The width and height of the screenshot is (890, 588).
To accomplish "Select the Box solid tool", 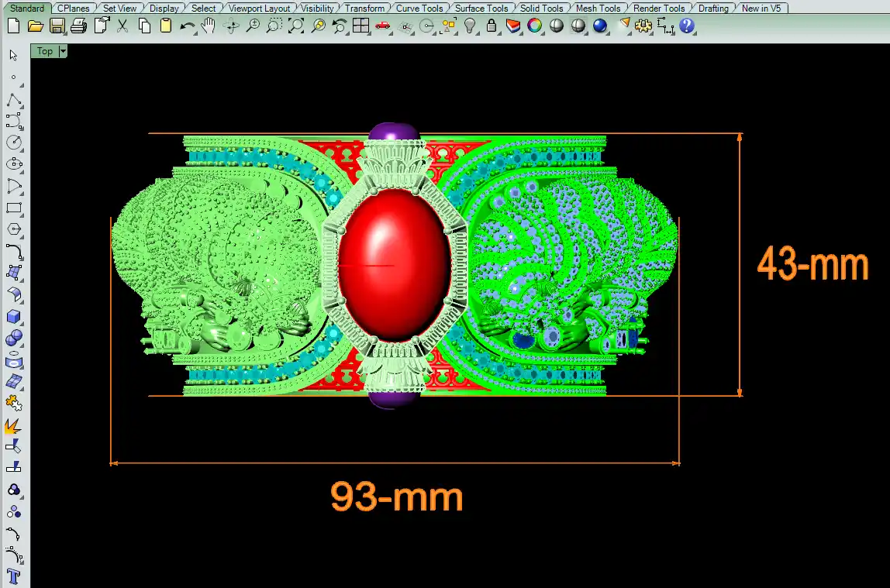I will [x=13, y=317].
